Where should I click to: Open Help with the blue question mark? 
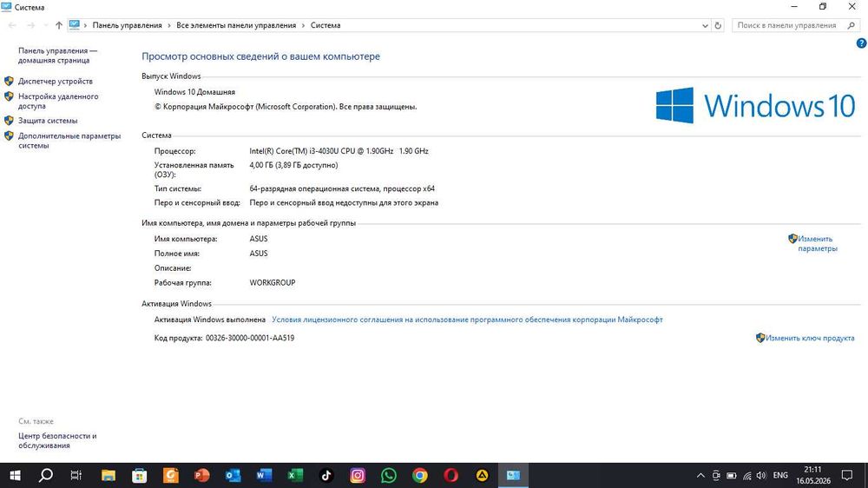[861, 43]
